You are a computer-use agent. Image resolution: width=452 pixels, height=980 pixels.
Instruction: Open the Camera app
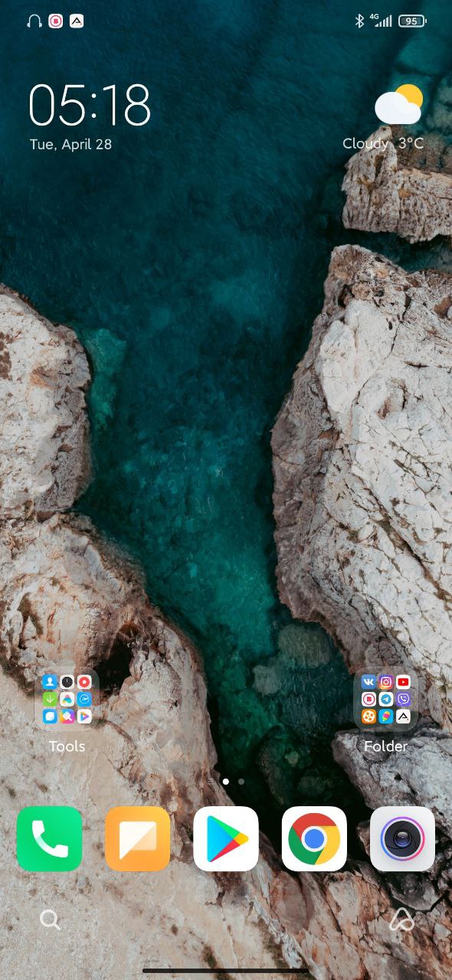click(x=402, y=838)
